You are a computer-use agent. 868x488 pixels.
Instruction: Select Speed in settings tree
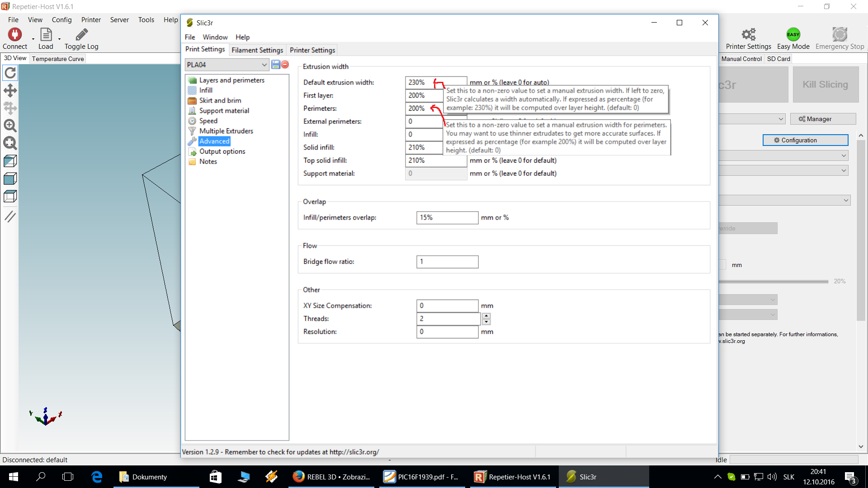208,121
